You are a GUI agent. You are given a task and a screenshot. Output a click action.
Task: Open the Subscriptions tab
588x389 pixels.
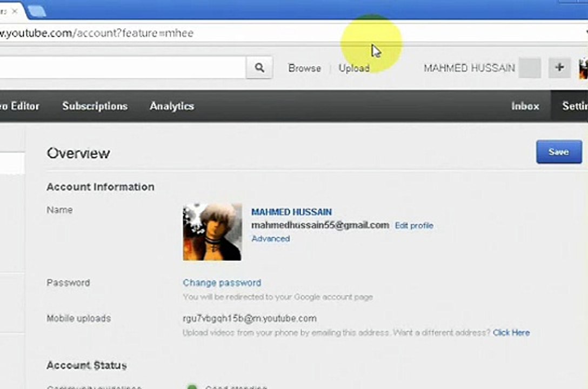95,106
